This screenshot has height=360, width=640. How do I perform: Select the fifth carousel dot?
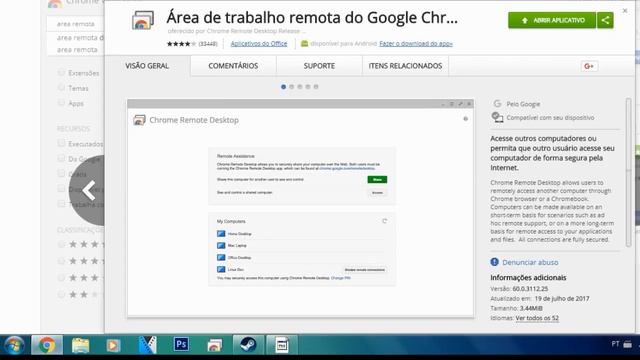pos(316,87)
